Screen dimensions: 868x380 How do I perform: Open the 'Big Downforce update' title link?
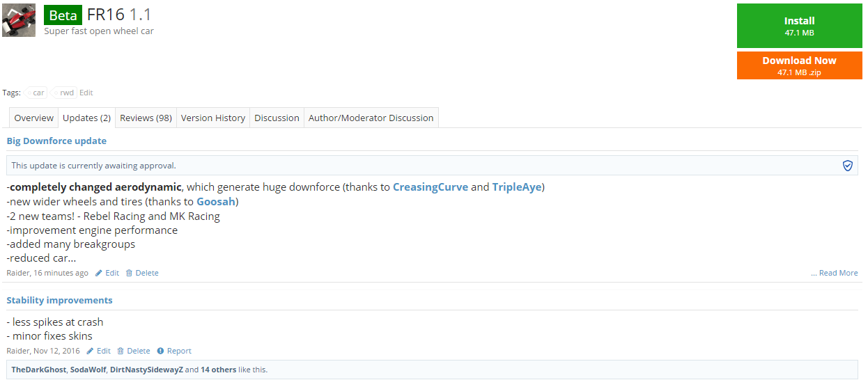[x=56, y=141]
